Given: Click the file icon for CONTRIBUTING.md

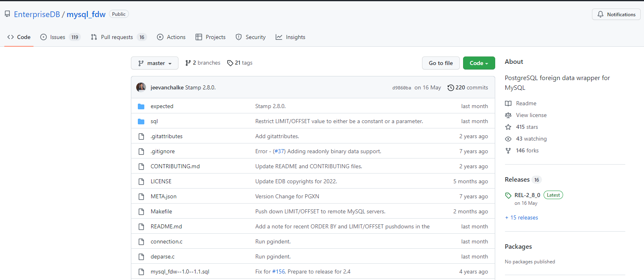Looking at the screenshot, I should 141,167.
